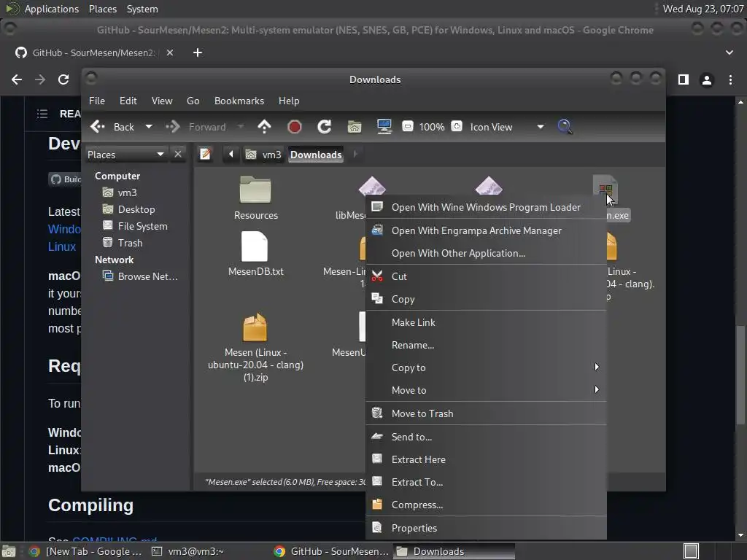
Task: Stop loading with red stop icon
Action: pos(295,127)
